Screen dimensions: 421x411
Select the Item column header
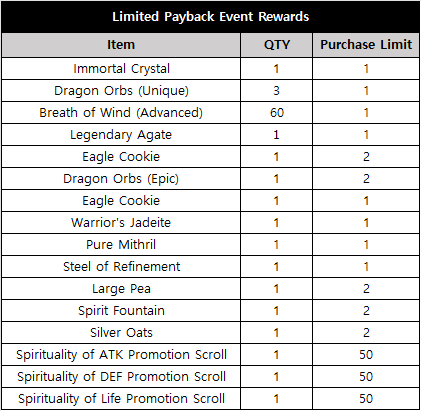click(x=121, y=45)
